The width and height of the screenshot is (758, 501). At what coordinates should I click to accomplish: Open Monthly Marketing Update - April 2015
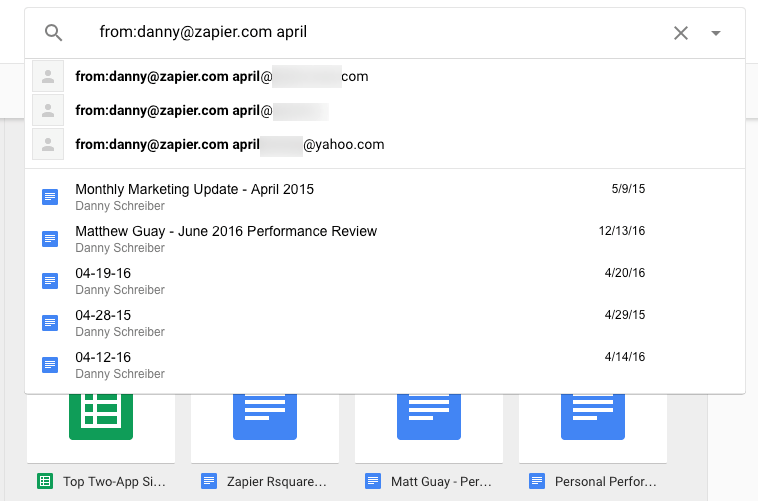click(x=195, y=189)
